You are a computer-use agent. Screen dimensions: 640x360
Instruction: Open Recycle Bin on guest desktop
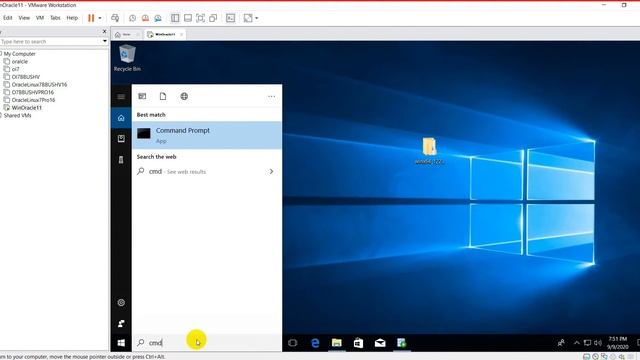(127, 58)
